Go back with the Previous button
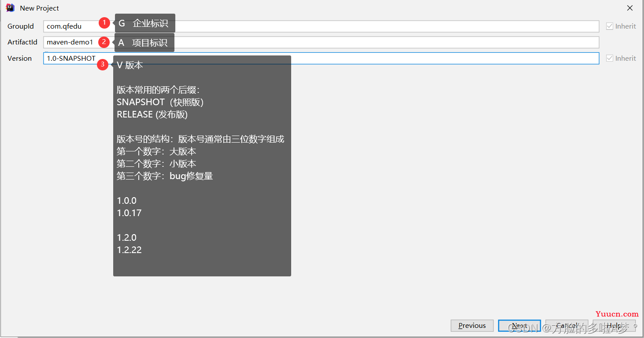This screenshot has width=644, height=338. [x=472, y=326]
